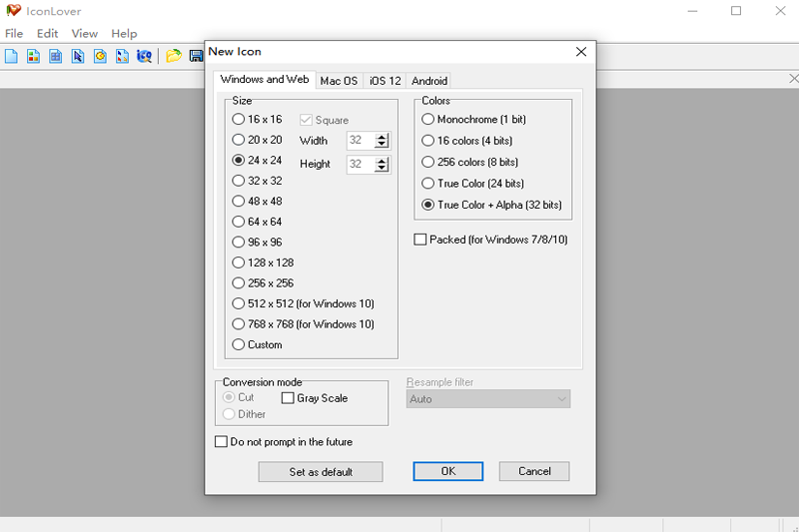Viewport: 799px width, 532px height.
Task: Click the Height spinner arrows
Action: (382, 165)
